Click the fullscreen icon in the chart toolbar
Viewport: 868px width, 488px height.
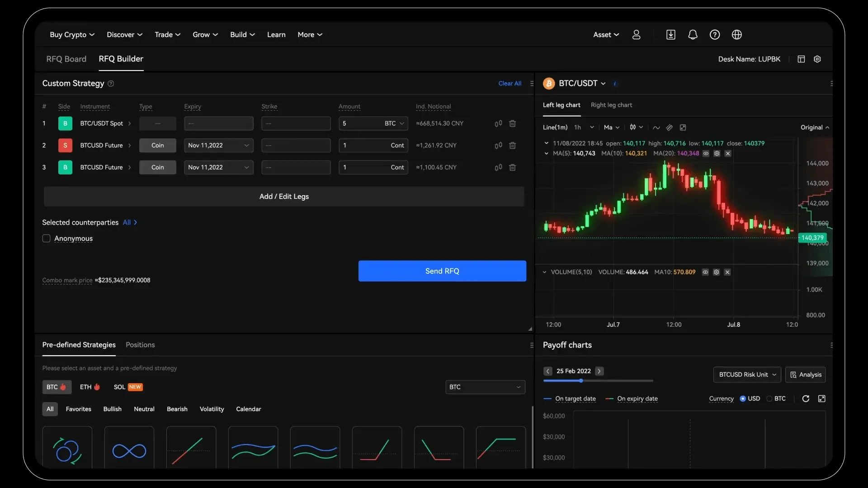[683, 127]
